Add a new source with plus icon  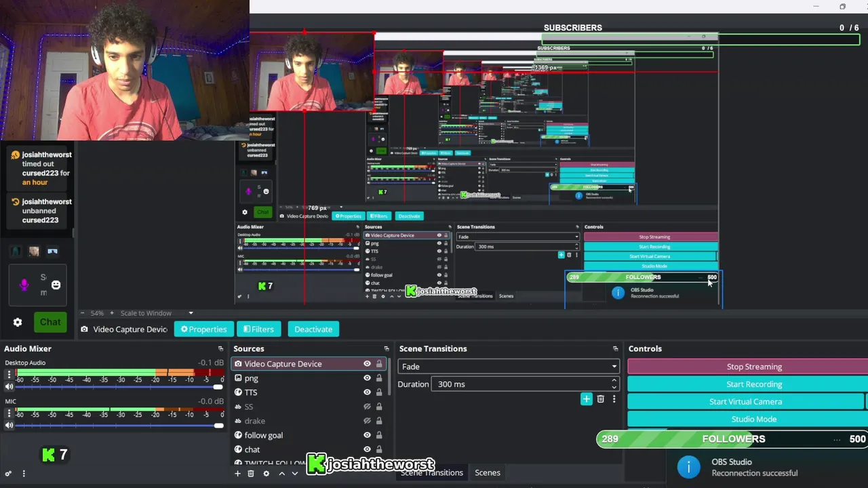[x=237, y=474]
